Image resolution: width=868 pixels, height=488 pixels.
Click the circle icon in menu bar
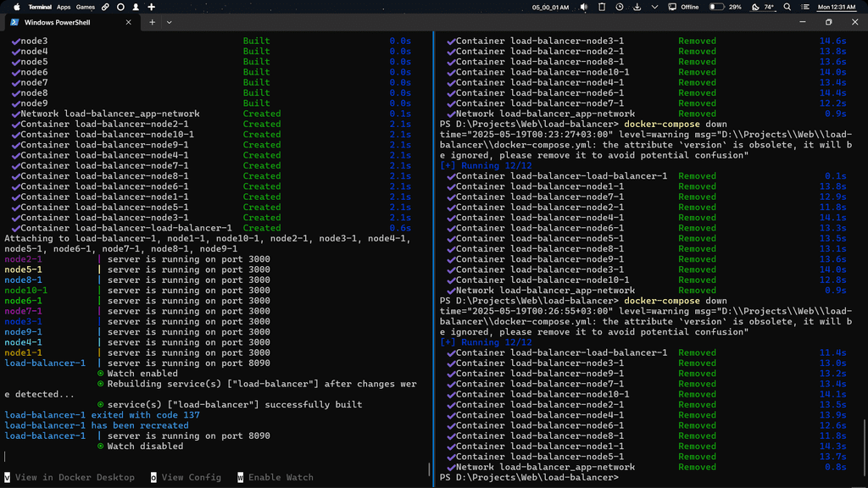(x=120, y=7)
